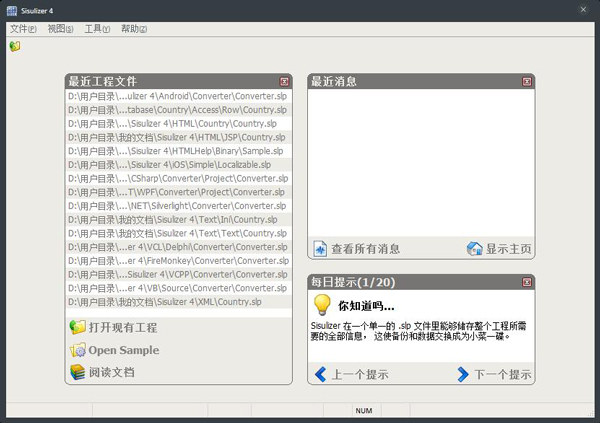The image size is (600, 423).
Task: Open the 文件 menu
Action: coord(23,29)
